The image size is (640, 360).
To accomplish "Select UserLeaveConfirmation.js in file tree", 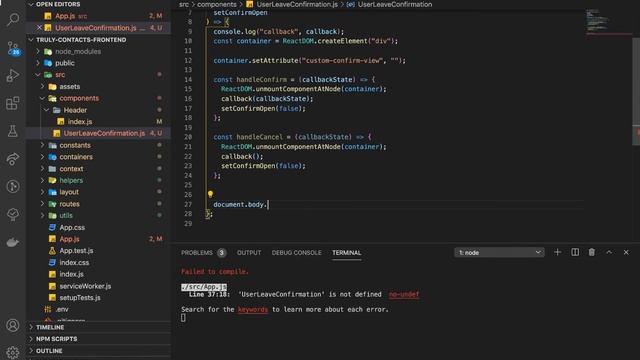I will (x=98, y=133).
